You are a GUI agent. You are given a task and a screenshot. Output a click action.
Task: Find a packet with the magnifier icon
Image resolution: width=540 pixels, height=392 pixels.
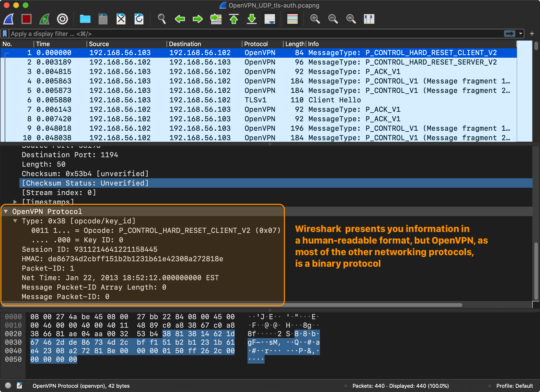pyautogui.click(x=162, y=19)
